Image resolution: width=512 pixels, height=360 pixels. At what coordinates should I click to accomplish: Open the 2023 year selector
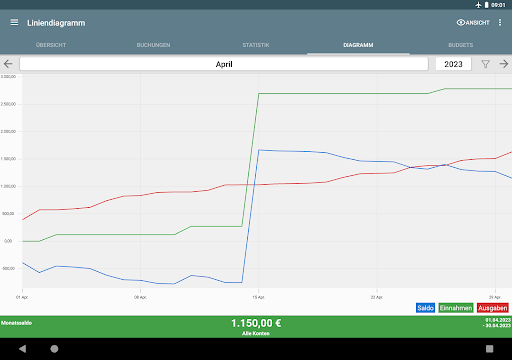pyautogui.click(x=453, y=64)
